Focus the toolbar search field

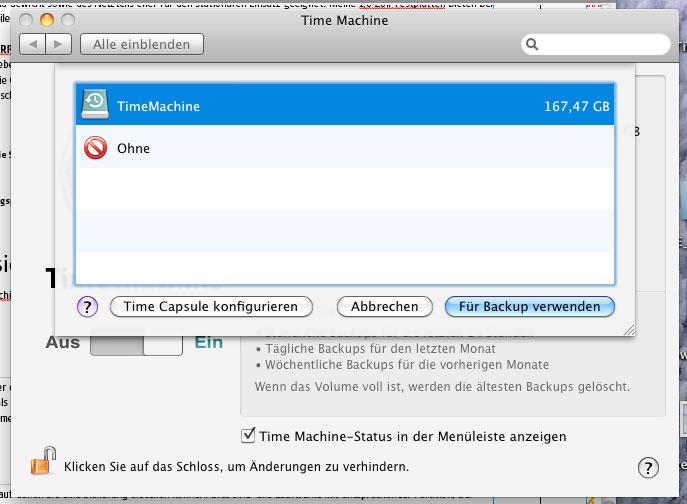point(596,44)
